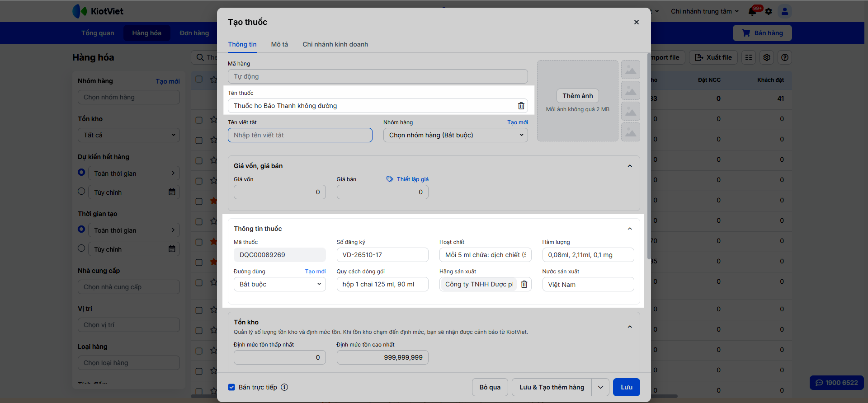Open the Chi nhánh kinh doanh tab
868x403 pixels.
tap(335, 44)
